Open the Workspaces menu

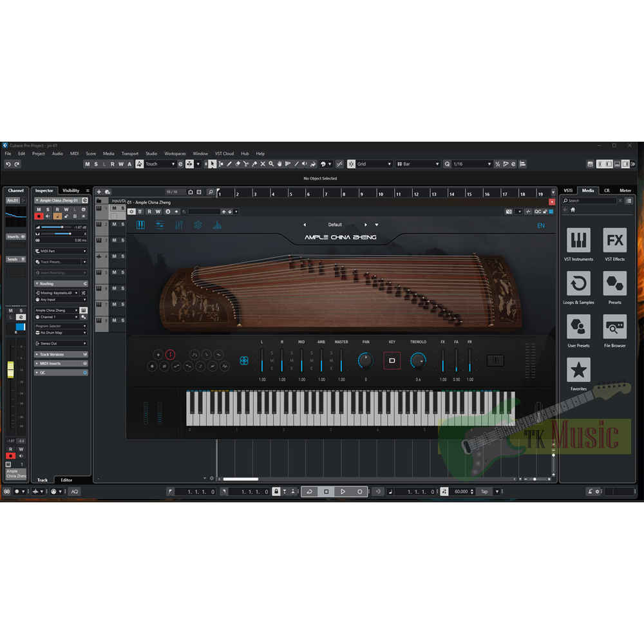pos(175,154)
